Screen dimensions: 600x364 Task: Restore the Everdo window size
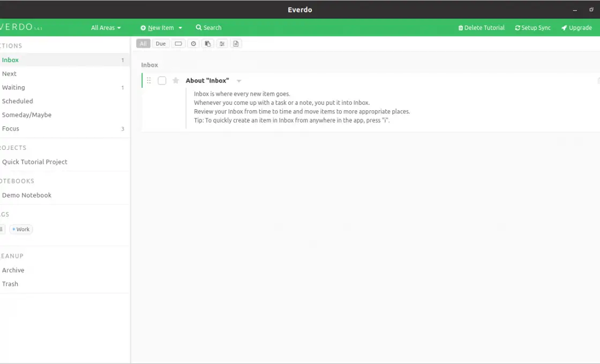point(591,10)
